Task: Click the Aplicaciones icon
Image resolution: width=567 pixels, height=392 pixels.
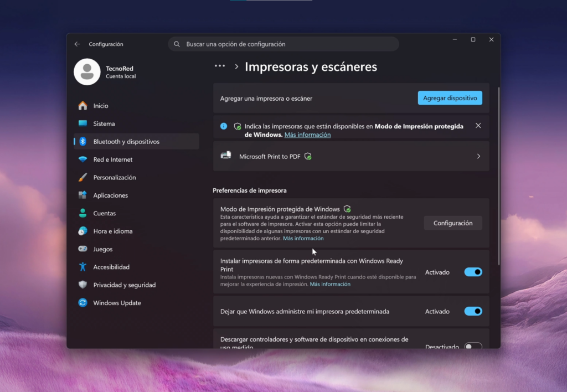Action: [83, 195]
